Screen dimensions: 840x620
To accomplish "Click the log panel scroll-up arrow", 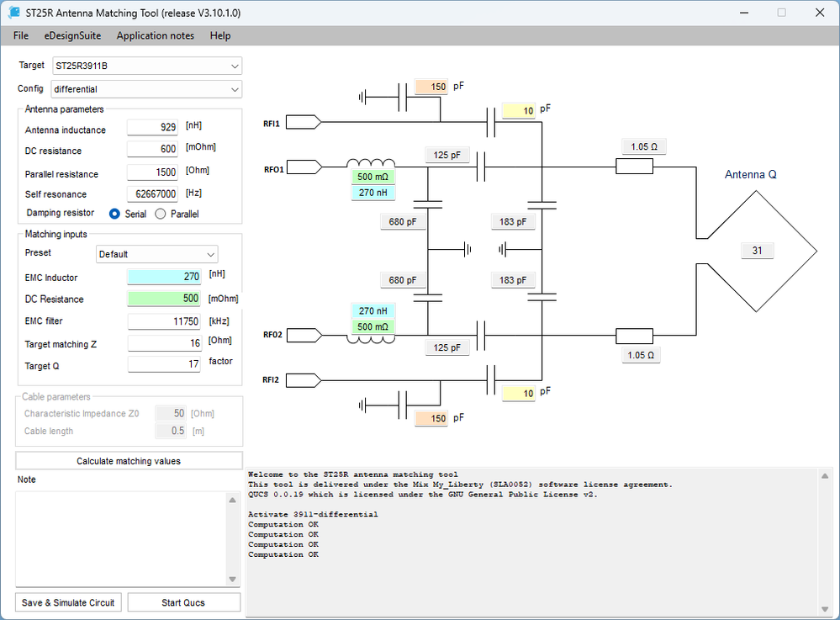I will [825, 476].
